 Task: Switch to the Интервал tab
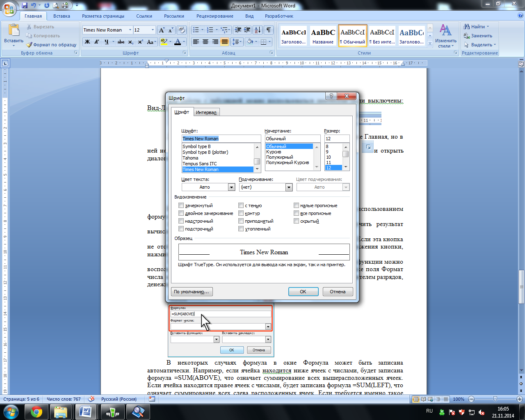click(x=206, y=112)
